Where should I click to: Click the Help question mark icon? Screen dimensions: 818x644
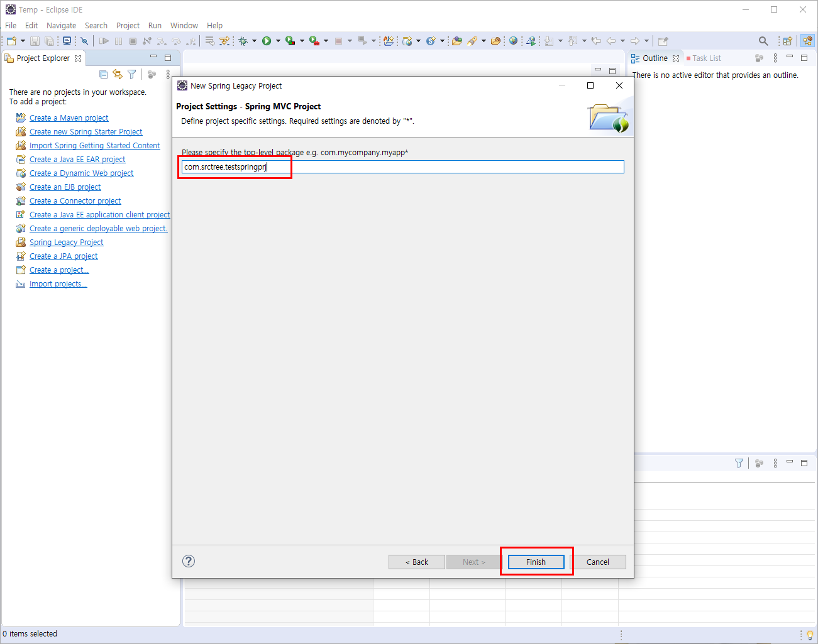pyautogui.click(x=189, y=561)
